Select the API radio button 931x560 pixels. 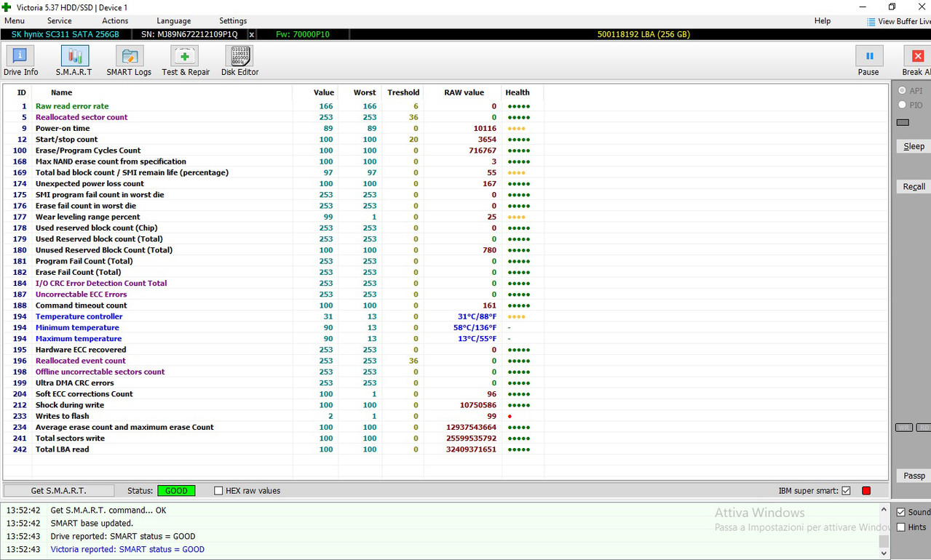click(x=903, y=91)
